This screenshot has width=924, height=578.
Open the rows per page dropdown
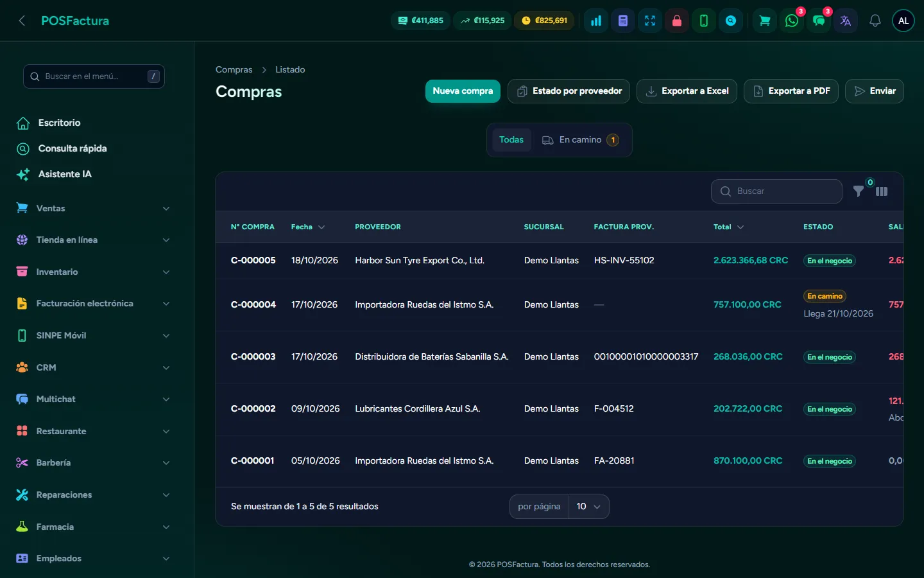tap(588, 507)
